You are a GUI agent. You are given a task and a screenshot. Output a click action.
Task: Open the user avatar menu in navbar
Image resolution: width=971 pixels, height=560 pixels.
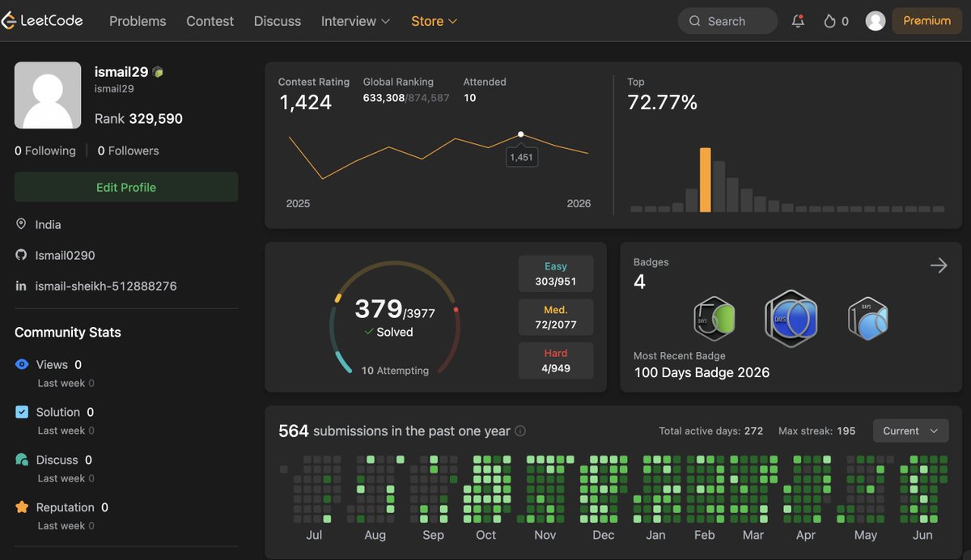(x=876, y=21)
